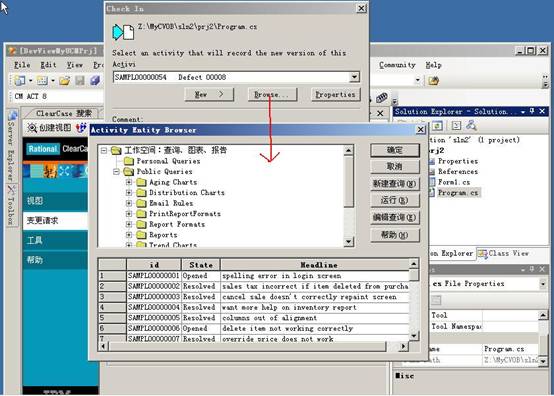Open the File menu in Visual Studio
Image resolution: width=554 pixels, height=396 pixels.
pos(22,65)
